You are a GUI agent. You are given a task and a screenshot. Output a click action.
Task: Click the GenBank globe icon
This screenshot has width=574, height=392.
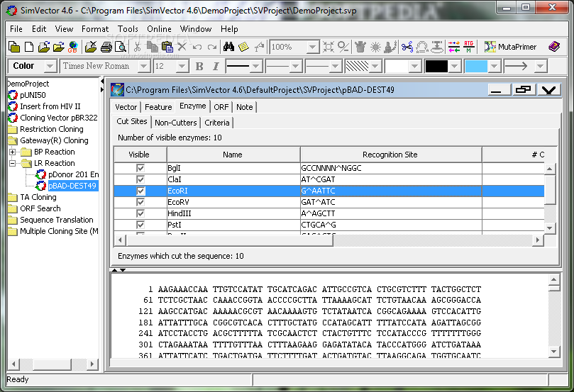click(x=73, y=47)
